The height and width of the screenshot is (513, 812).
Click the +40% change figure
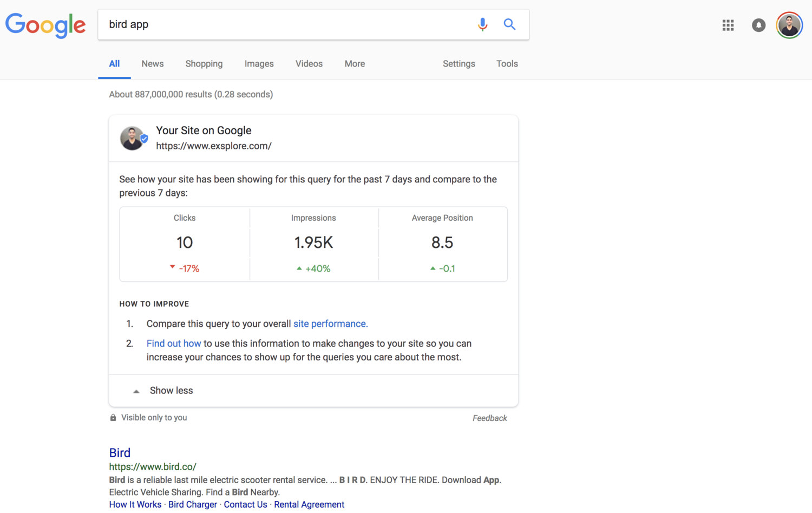(x=318, y=268)
